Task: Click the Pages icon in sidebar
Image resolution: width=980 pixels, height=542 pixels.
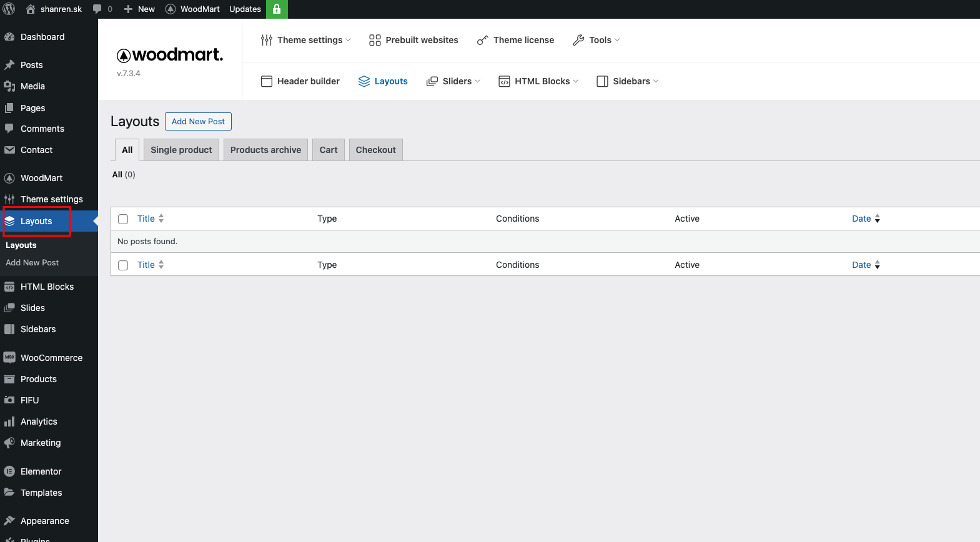Action: click(x=9, y=108)
